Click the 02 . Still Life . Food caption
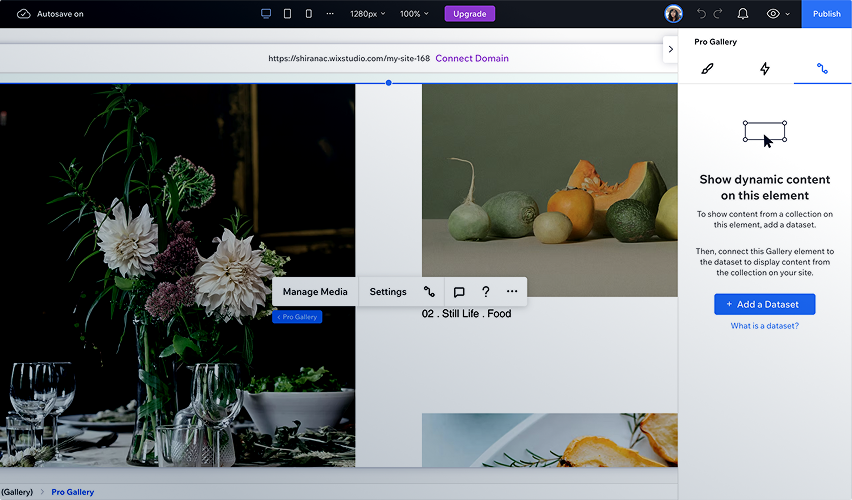 point(466,314)
